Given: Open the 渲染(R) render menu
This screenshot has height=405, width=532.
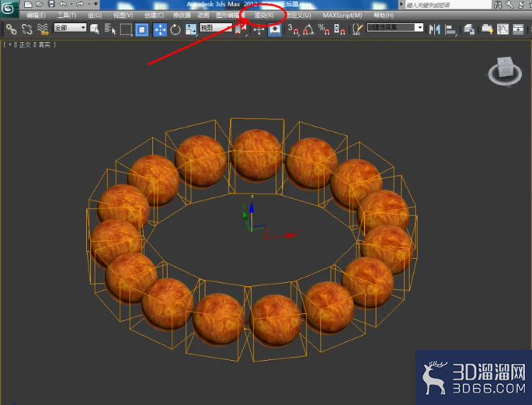Looking at the screenshot, I should click(264, 16).
